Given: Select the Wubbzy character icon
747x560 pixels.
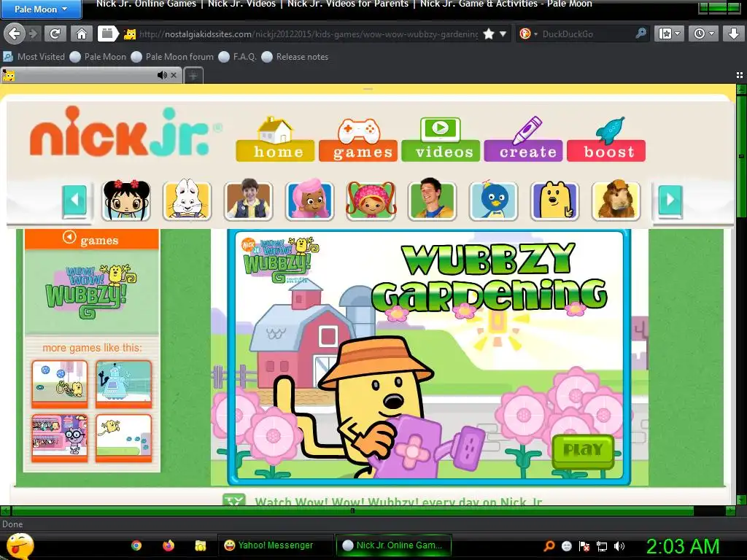Looking at the screenshot, I should point(554,201).
